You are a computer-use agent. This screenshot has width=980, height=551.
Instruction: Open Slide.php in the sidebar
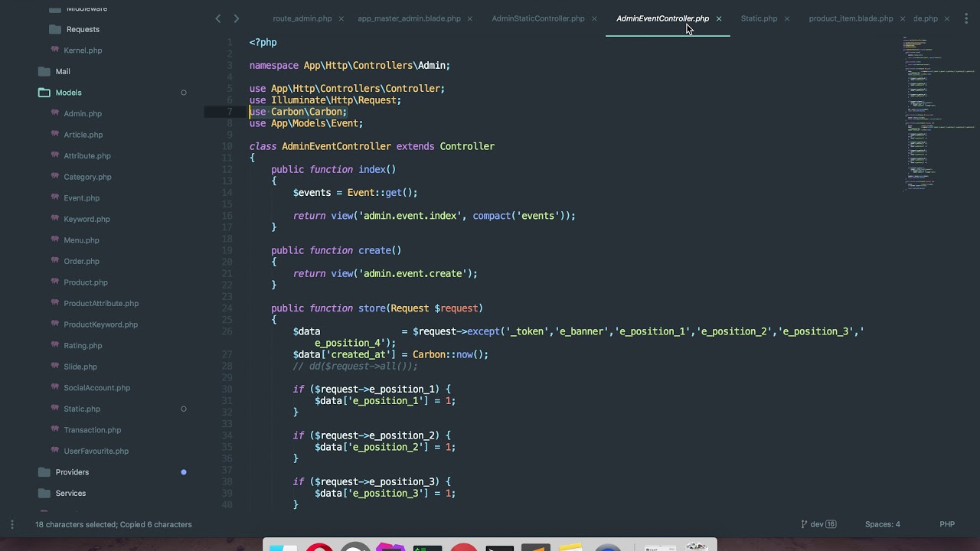pos(80,367)
